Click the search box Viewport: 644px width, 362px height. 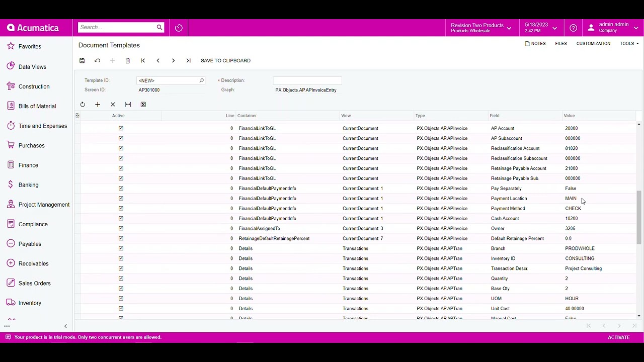117,27
